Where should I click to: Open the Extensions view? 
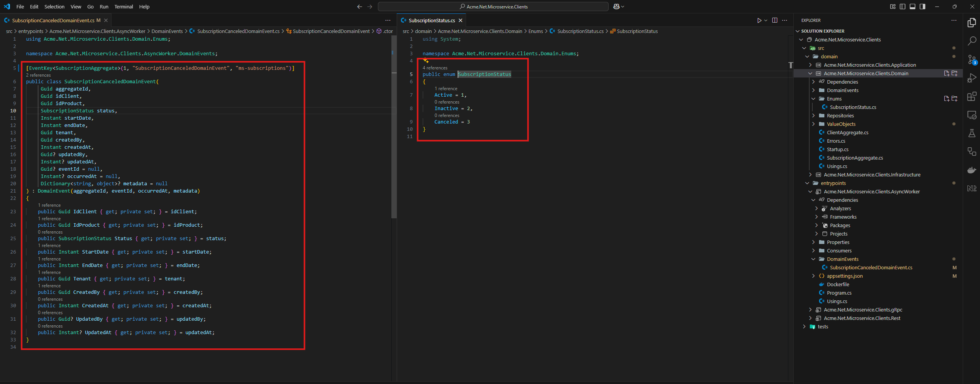point(972,96)
